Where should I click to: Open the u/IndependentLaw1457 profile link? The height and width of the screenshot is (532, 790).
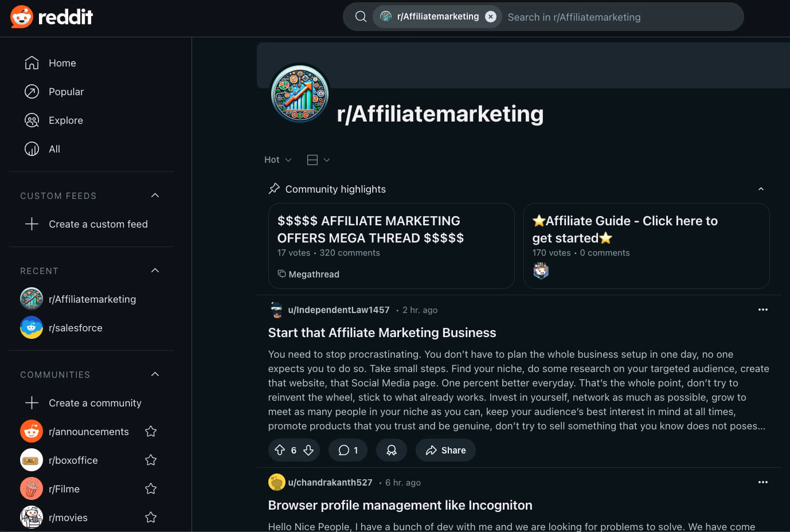[338, 310]
